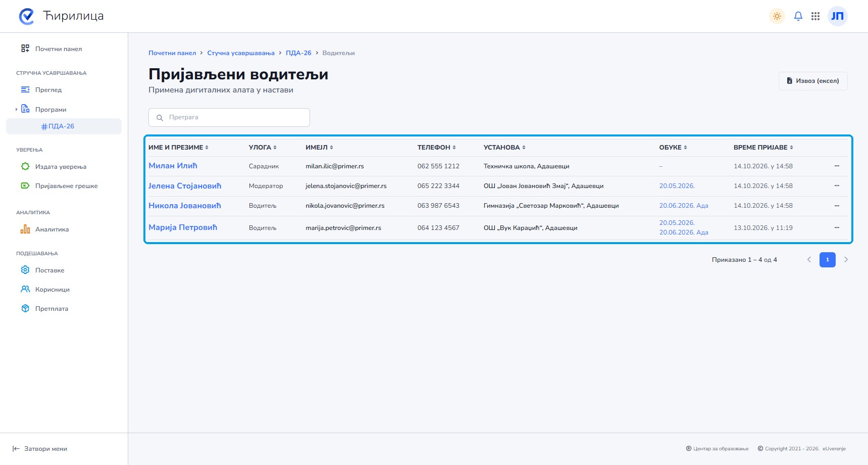Image resolution: width=868 pixels, height=465 pixels.
Task: Sort by ВРЕМЕ ПРИЈАВЕ column
Action: [763, 148]
